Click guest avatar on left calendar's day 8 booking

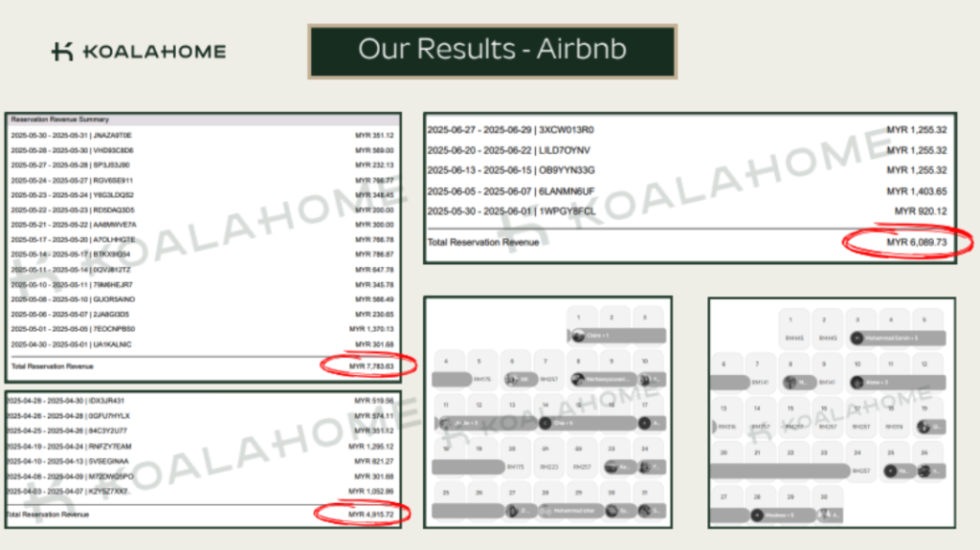coord(577,380)
